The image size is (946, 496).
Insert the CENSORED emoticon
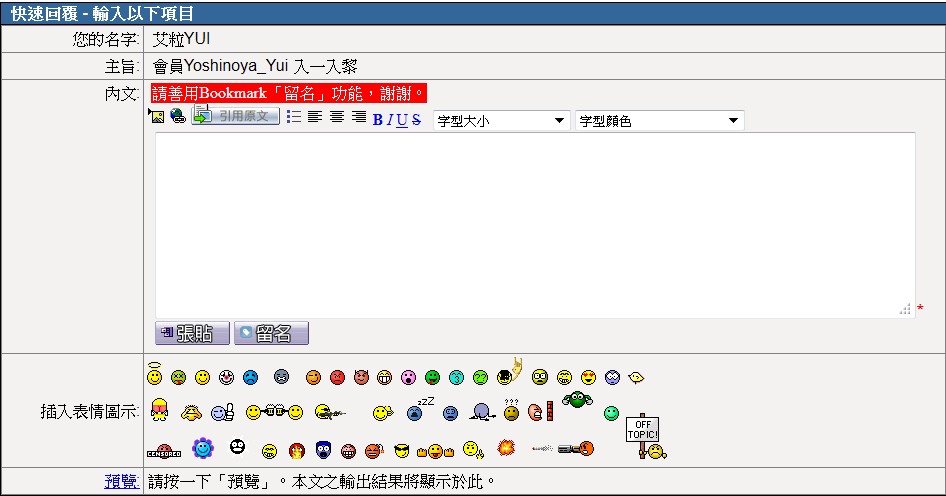coord(163,450)
